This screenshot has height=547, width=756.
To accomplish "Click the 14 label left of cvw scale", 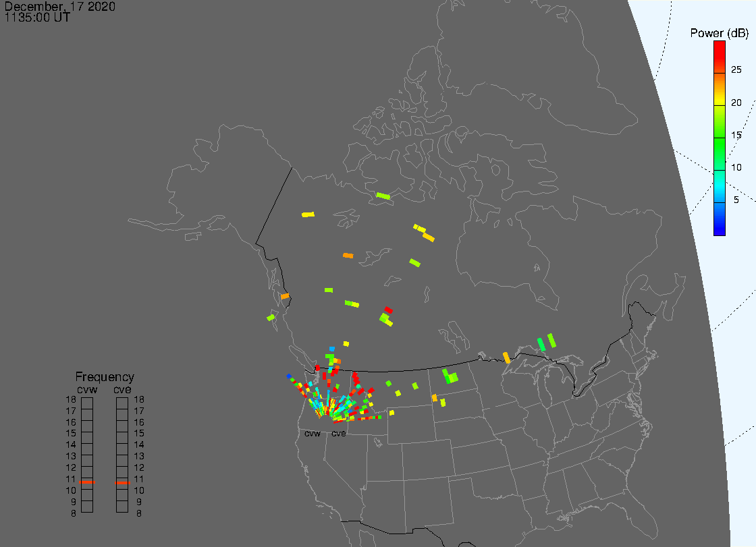I will 71,445.
